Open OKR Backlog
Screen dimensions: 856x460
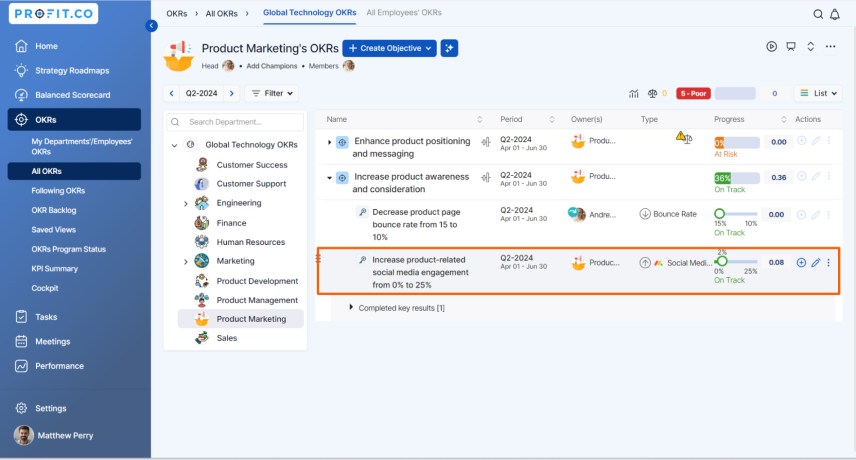[x=54, y=210]
